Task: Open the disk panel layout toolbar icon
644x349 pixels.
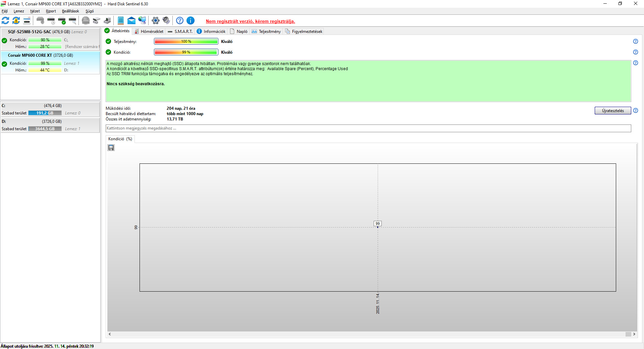Action: (27, 20)
